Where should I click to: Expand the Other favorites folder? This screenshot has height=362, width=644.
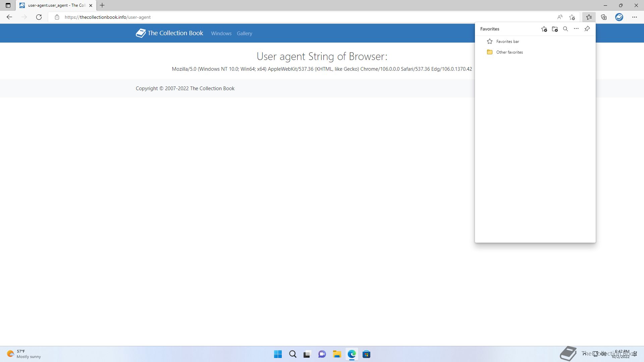click(x=509, y=52)
